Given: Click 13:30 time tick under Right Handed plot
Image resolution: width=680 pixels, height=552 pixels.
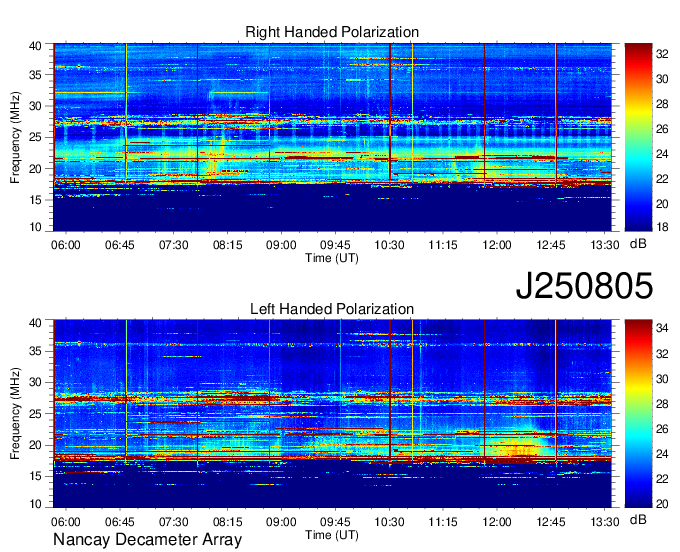Looking at the screenshot, I should coord(605,245).
